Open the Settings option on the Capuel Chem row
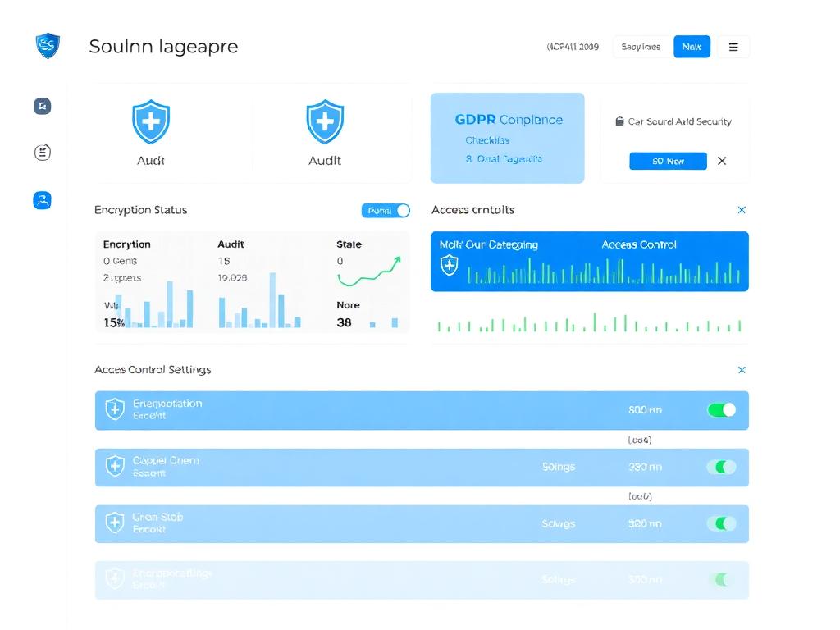The width and height of the screenshot is (840, 630). click(558, 466)
